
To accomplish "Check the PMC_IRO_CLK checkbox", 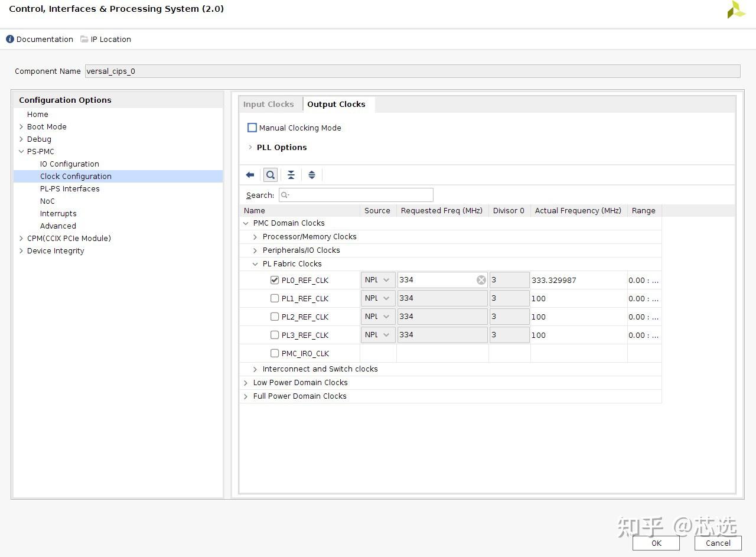I will tap(275, 353).
